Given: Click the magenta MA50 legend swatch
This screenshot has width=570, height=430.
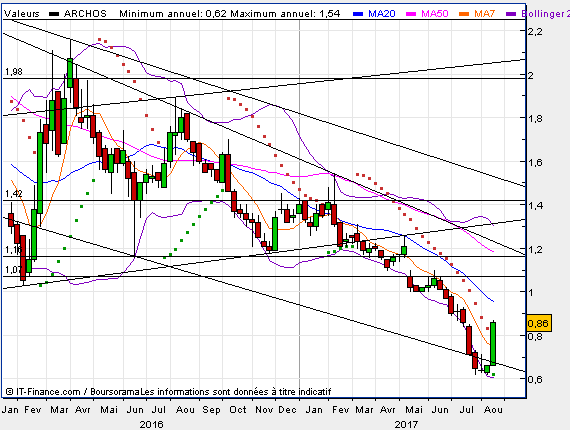Looking at the screenshot, I should (411, 14).
